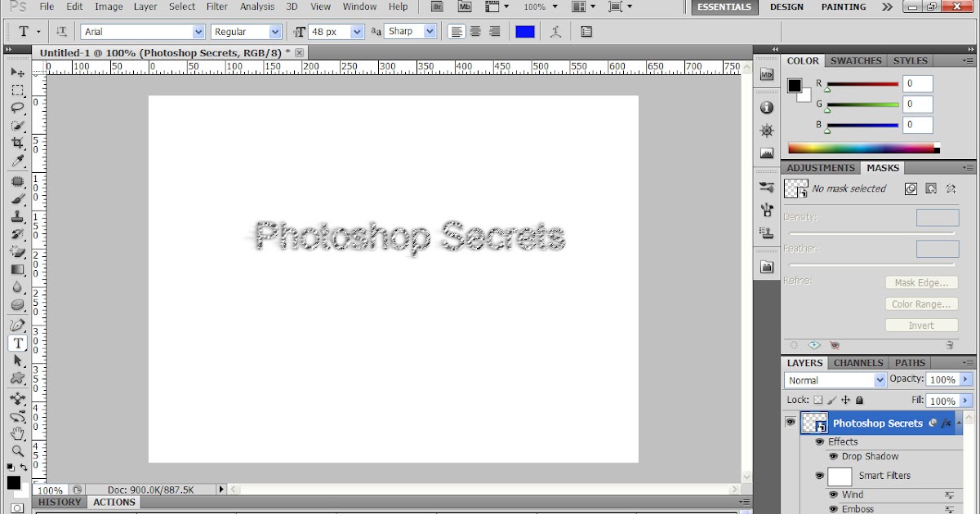Hide the Emboss smart filter
Screen dimensions: 980x514
pyautogui.click(x=834, y=509)
